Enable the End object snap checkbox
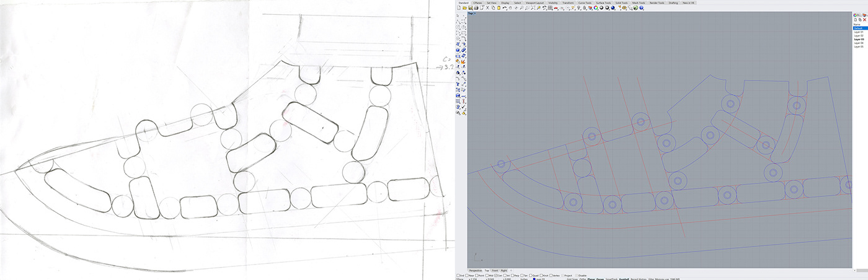 tap(458, 276)
